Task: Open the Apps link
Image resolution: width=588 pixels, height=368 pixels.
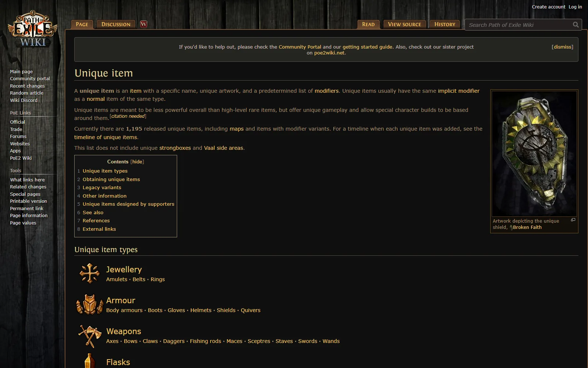Action: tap(15, 151)
